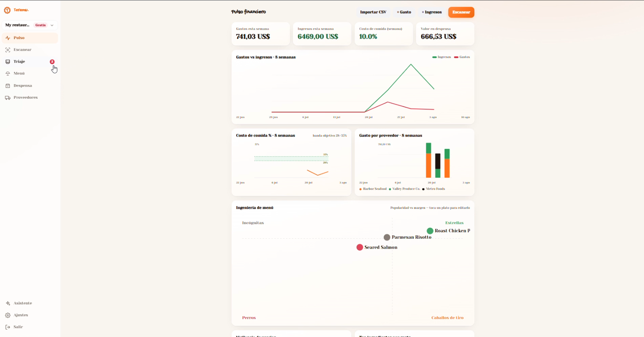The image size is (644, 337).
Task: Click the Importar CSV button
Action: pos(373,12)
